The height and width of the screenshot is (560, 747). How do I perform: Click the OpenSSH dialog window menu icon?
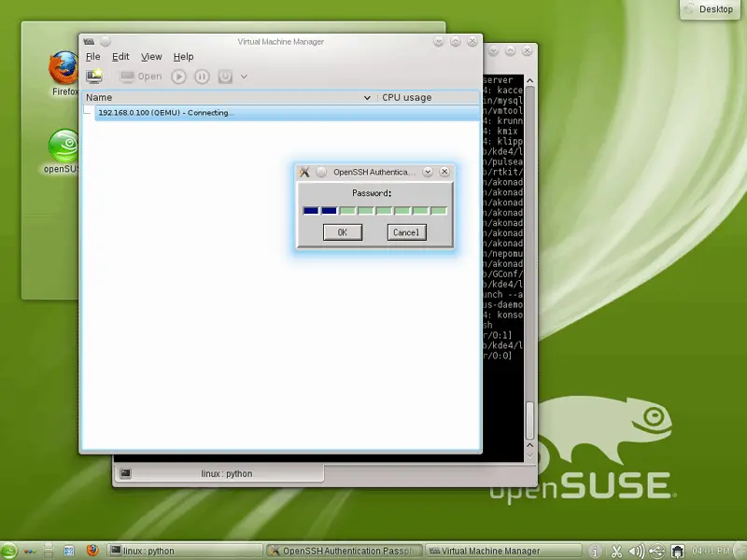(x=304, y=172)
